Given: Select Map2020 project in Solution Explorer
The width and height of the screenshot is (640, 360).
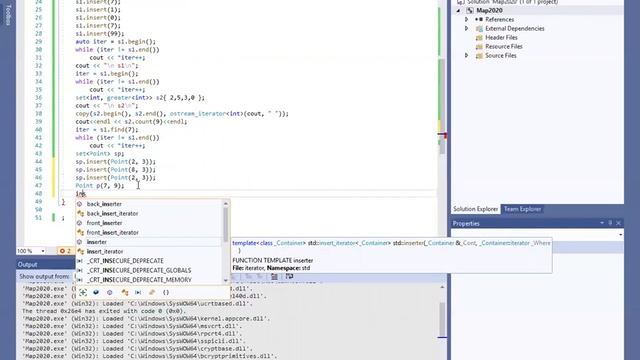Looking at the screenshot, I should (489, 11).
